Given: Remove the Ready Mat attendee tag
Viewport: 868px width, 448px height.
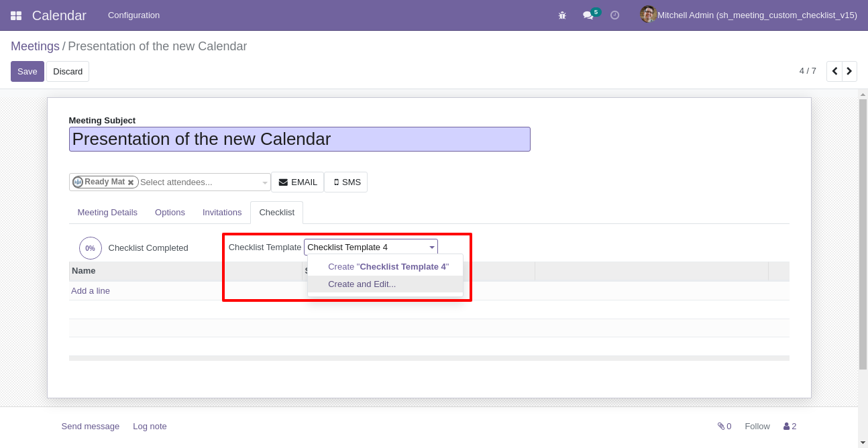Looking at the screenshot, I should tap(131, 182).
